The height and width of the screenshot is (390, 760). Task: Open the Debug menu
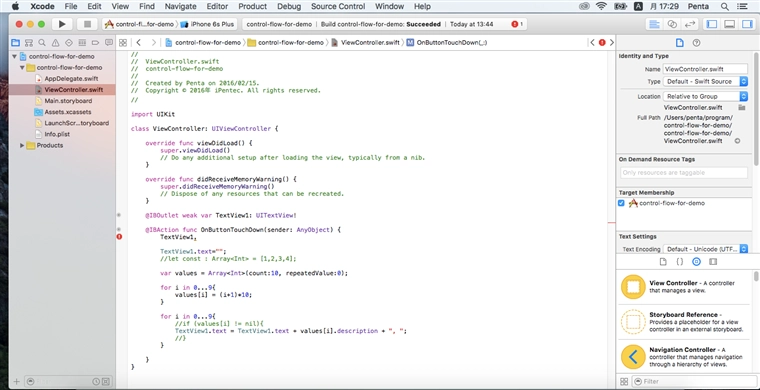tap(289, 6)
